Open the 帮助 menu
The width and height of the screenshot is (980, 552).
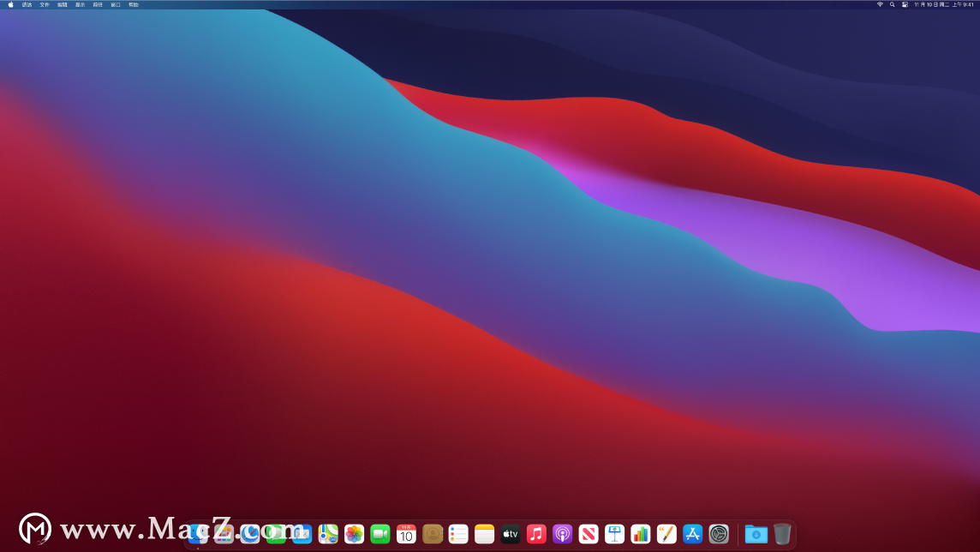(134, 4)
